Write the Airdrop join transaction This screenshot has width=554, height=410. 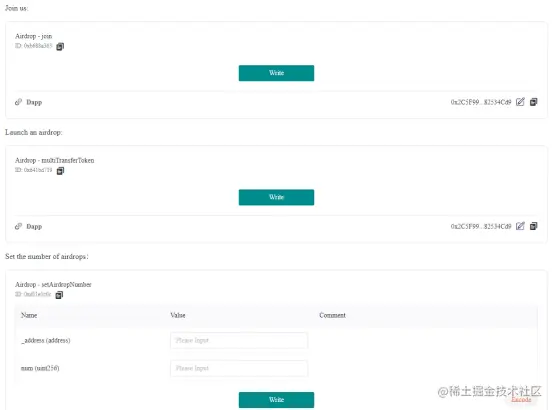coord(276,73)
